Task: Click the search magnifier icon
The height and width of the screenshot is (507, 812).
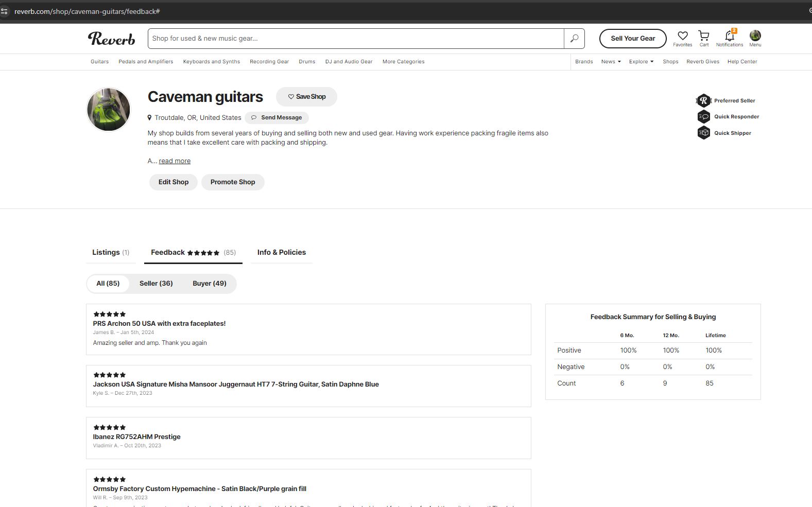Action: pyautogui.click(x=574, y=39)
